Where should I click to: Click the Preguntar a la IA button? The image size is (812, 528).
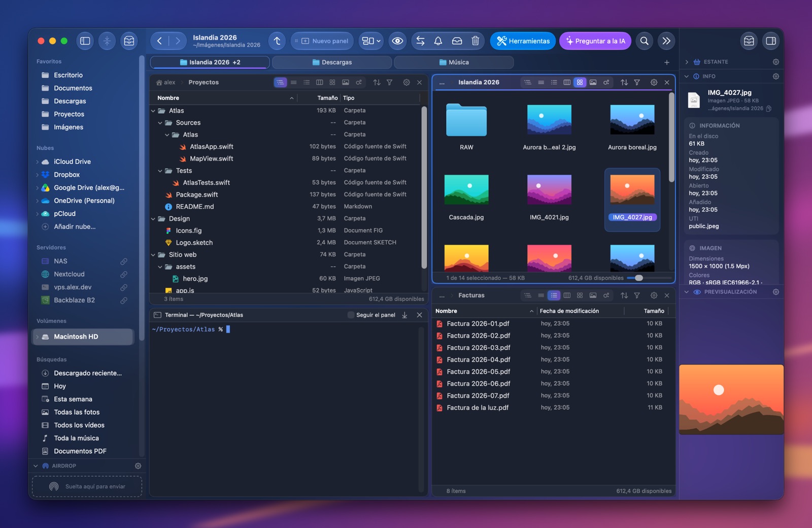pyautogui.click(x=595, y=41)
